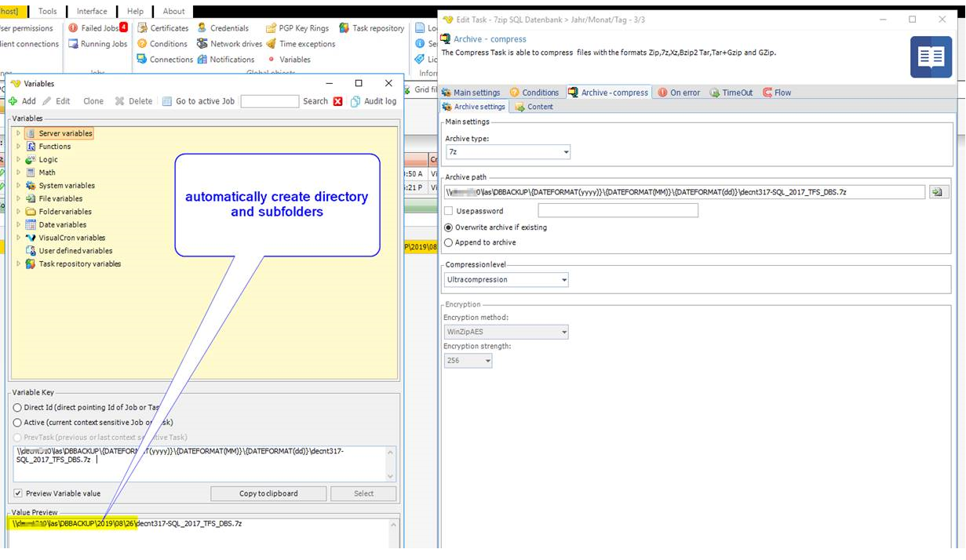Viewport: 966px width, 560px height.
Task: Open the Audit log in Variables window
Action: [356, 101]
